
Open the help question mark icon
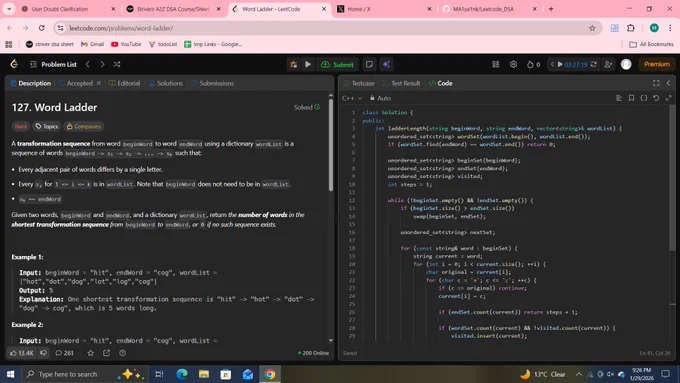pos(123,353)
